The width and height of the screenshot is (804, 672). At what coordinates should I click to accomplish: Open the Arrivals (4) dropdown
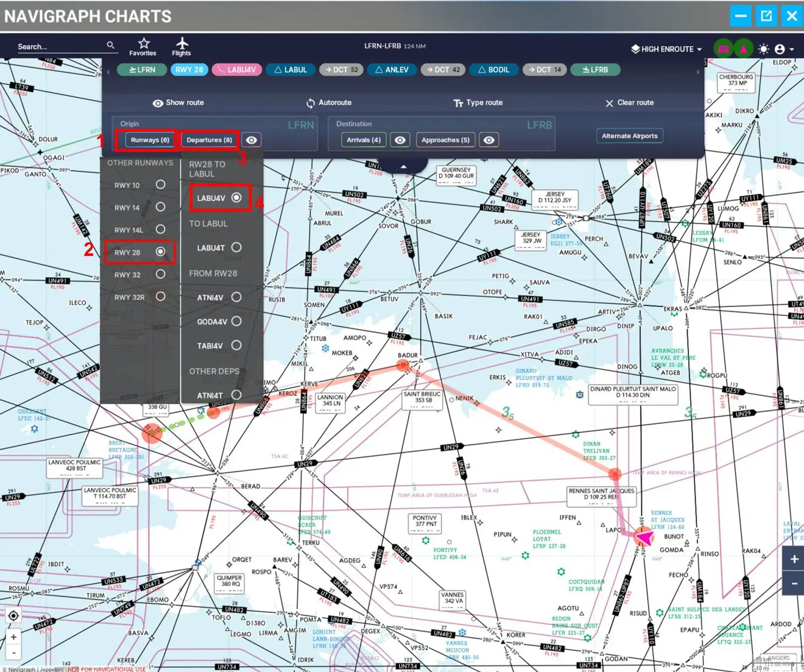point(364,140)
